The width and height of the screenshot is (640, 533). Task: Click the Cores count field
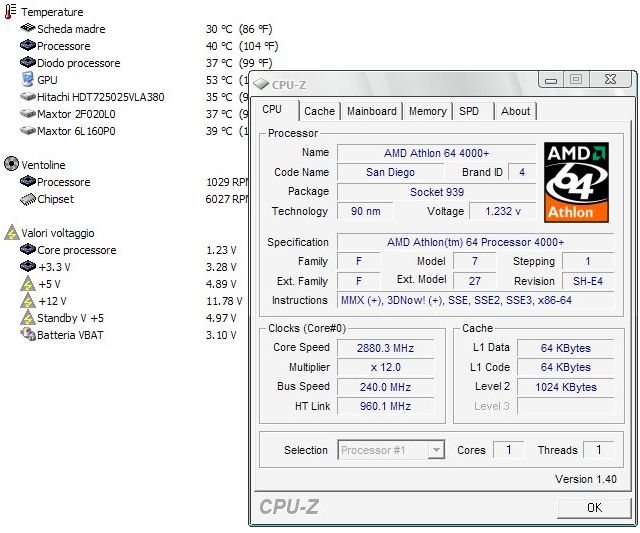coord(509,450)
